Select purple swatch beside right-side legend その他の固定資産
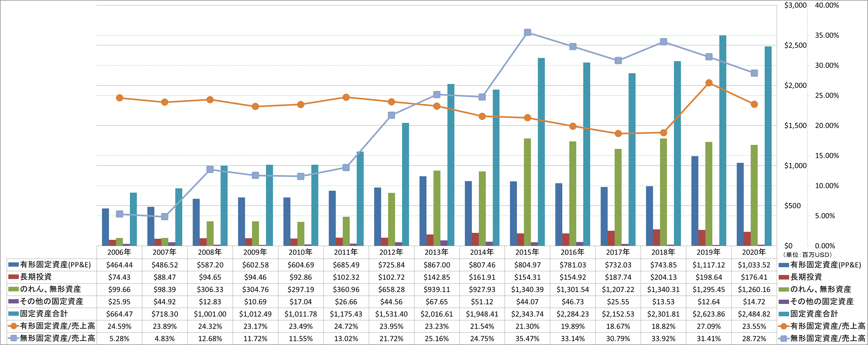Screen dimensions: 868x345 pyautogui.click(x=784, y=302)
